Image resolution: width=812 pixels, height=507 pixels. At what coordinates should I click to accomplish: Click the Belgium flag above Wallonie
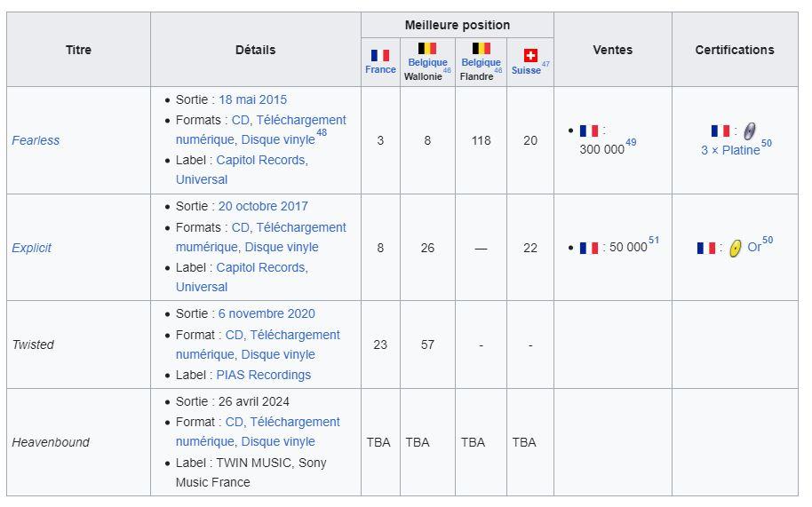pyautogui.click(x=427, y=49)
